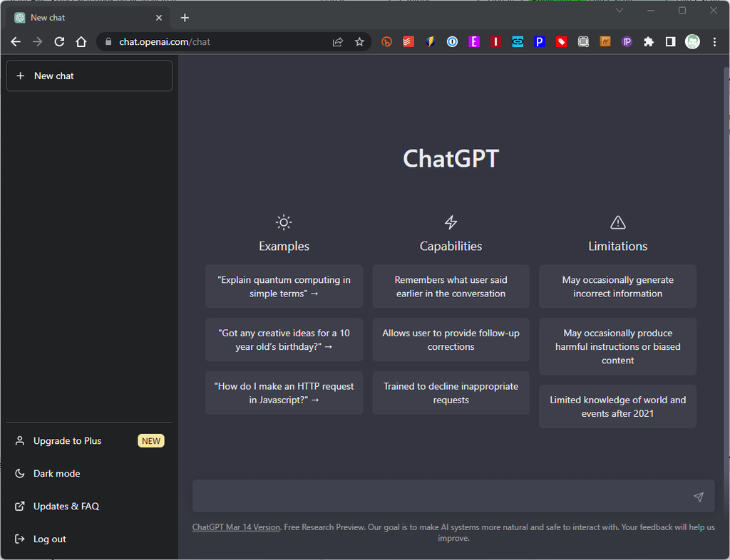Click the Examples sun icon
This screenshot has width=730, height=560.
click(x=284, y=222)
